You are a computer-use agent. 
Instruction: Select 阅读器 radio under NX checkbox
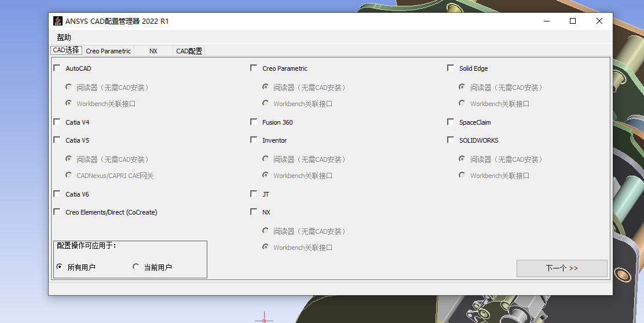(x=266, y=231)
